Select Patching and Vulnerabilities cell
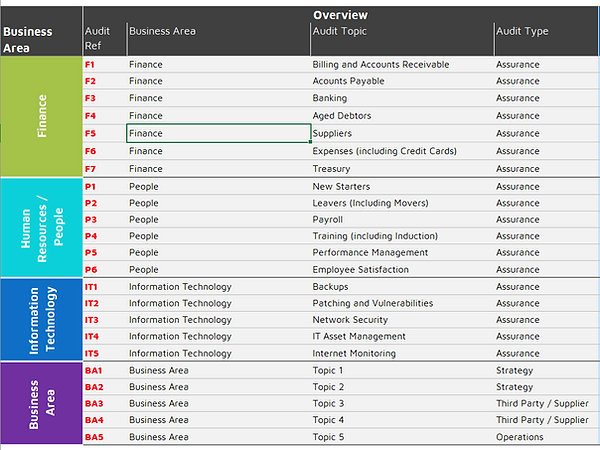Viewport: 600px width, 450px height. point(402,303)
